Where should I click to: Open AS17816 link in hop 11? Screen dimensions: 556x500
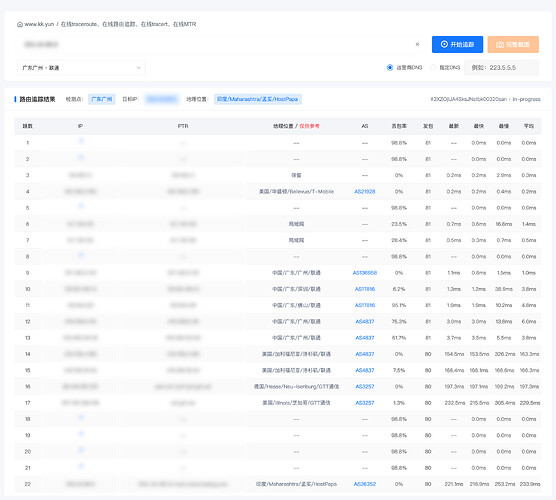(365, 305)
